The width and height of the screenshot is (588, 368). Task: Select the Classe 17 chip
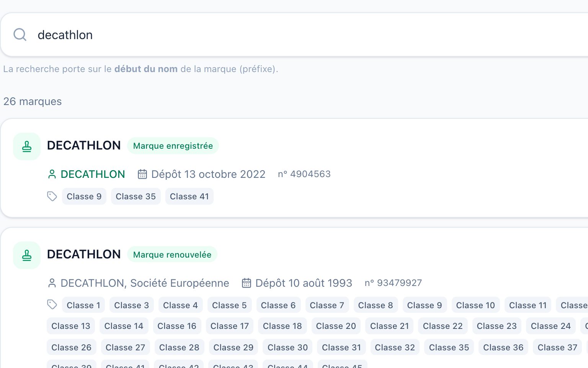230,326
